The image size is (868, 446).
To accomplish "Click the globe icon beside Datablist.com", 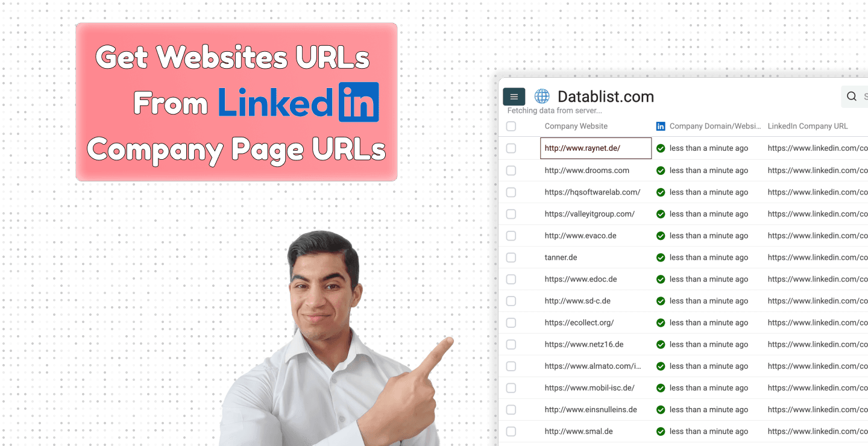I will [541, 96].
